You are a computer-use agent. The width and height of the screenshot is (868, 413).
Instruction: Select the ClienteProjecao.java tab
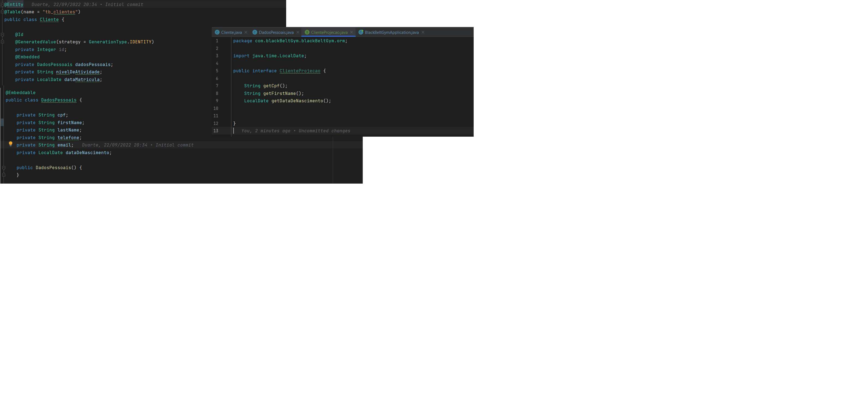pos(329,32)
